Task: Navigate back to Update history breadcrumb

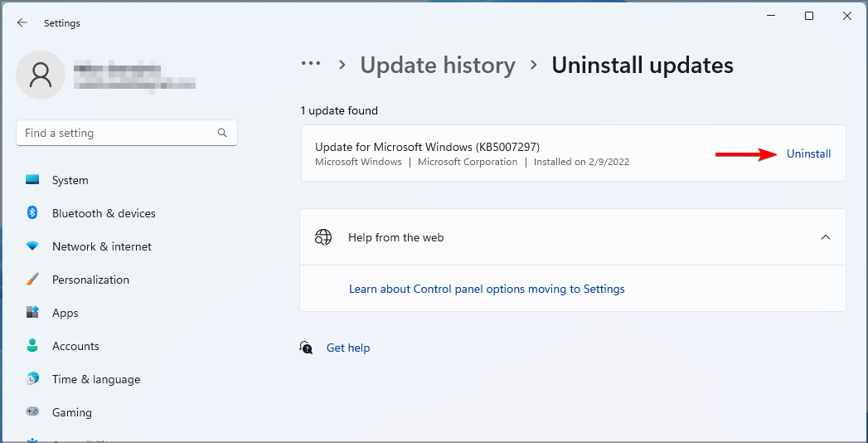Action: click(438, 66)
